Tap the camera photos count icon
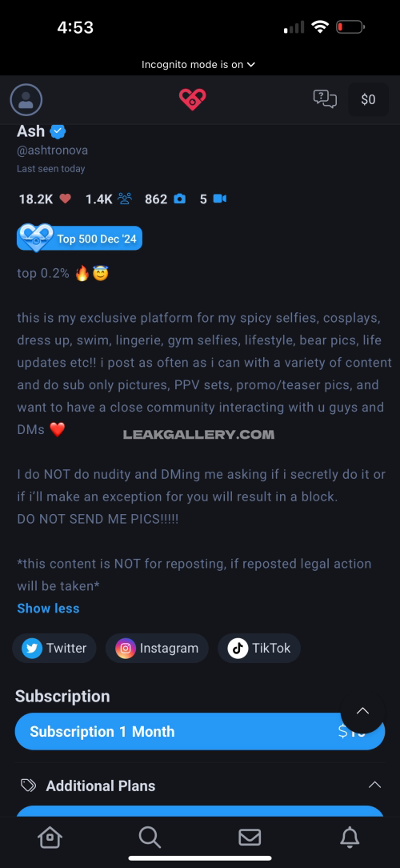The height and width of the screenshot is (868, 400). pos(179,199)
